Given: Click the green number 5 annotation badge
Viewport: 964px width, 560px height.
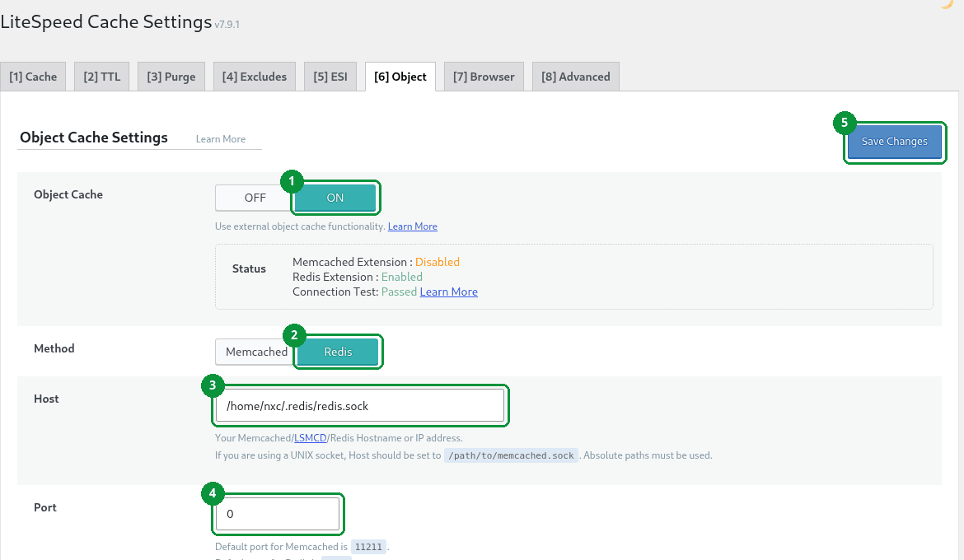Looking at the screenshot, I should [x=844, y=123].
